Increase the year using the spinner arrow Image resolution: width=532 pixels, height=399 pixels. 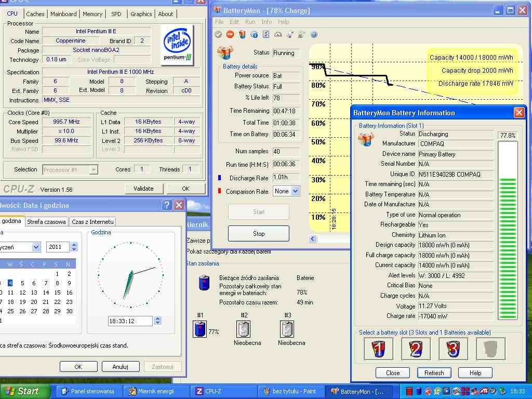(x=74, y=245)
